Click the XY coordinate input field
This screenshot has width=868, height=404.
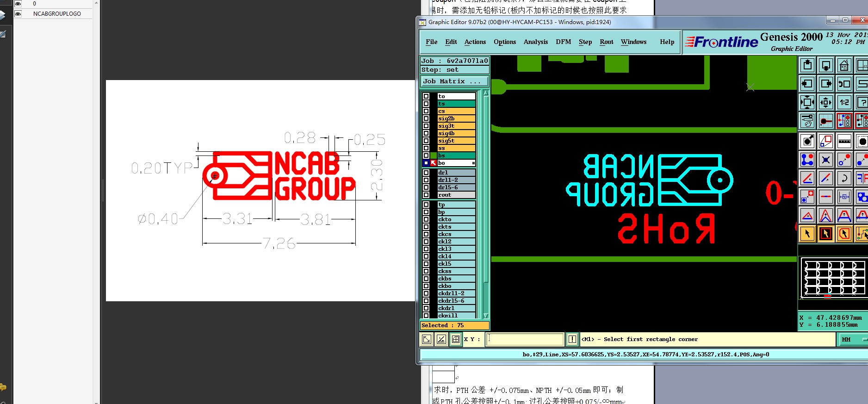point(526,339)
